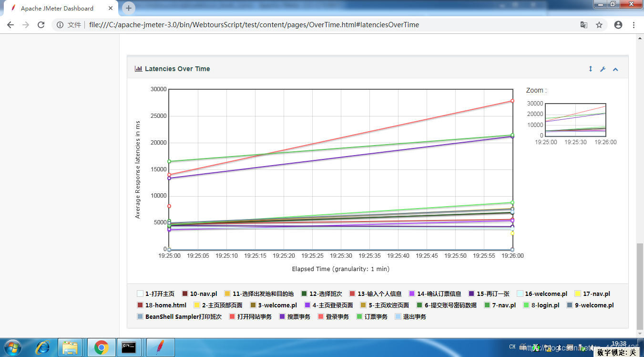Toggle the 搜票事务 legend entry
The height and width of the screenshot is (357, 644).
(295, 316)
